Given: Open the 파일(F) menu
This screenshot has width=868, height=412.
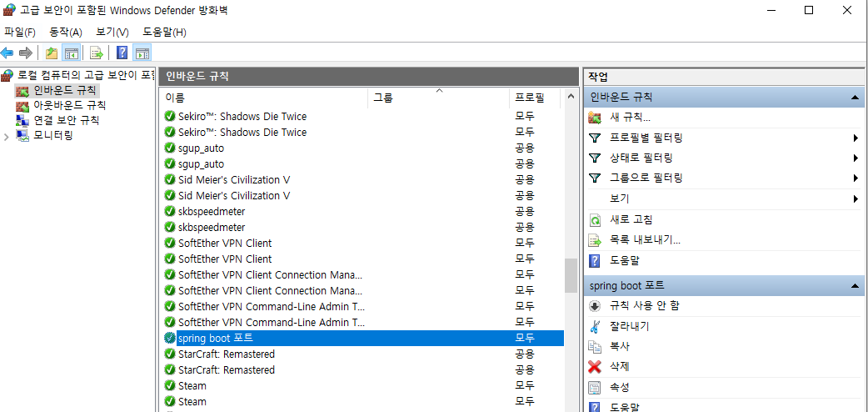Looking at the screenshot, I should pos(20,33).
